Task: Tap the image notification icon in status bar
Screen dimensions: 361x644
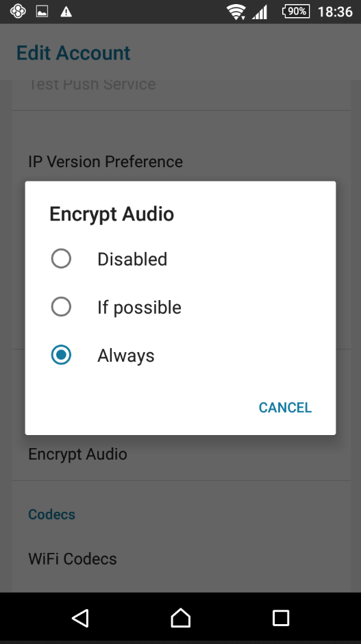Action: pos(42,12)
